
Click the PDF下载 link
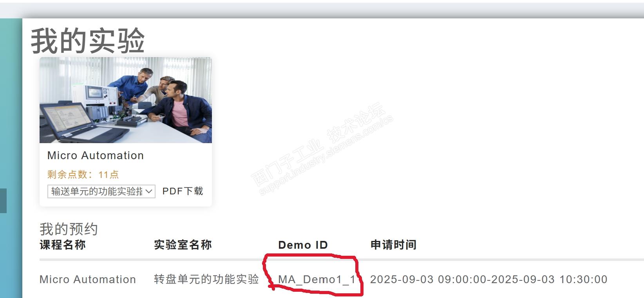(x=183, y=191)
